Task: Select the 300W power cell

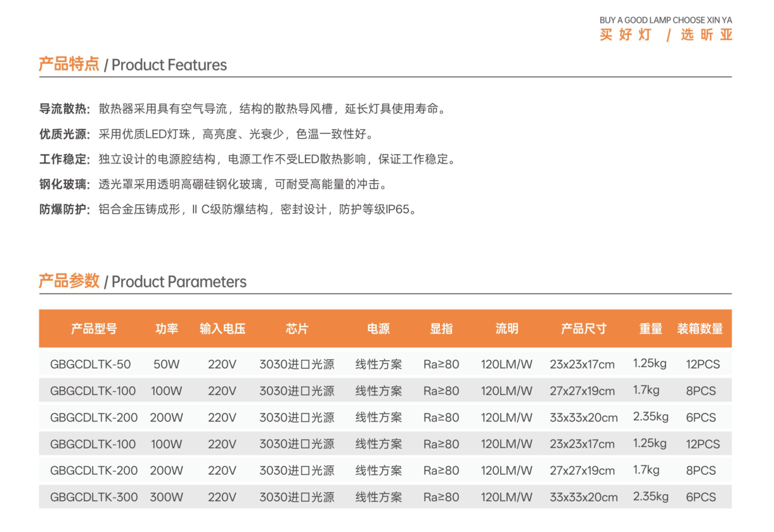Action: pyautogui.click(x=166, y=497)
